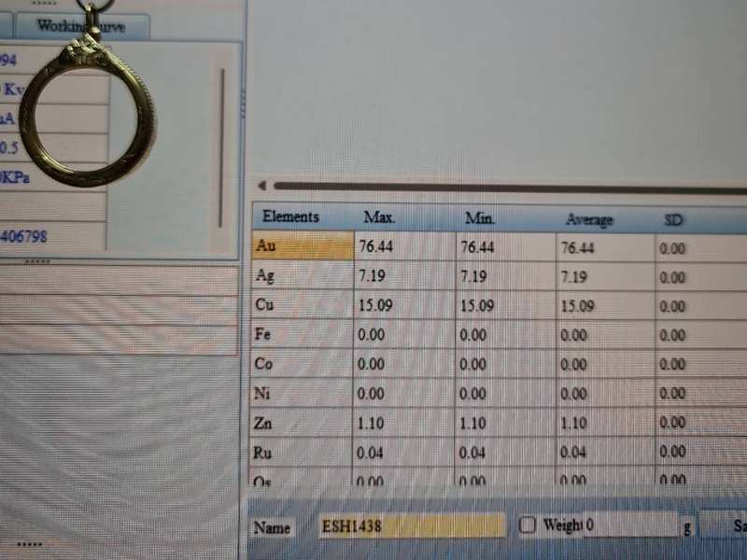The image size is (747, 560).
Task: Click the Name field containing ESH1438
Action: coord(411,525)
